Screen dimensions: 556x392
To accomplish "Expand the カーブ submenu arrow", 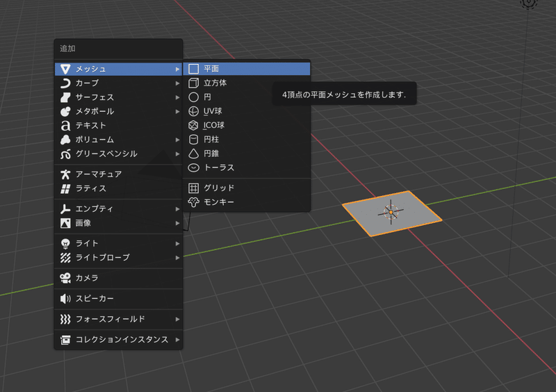I will 177,83.
